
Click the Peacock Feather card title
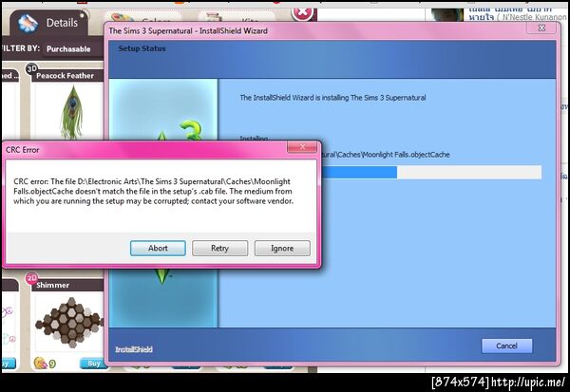pos(65,76)
